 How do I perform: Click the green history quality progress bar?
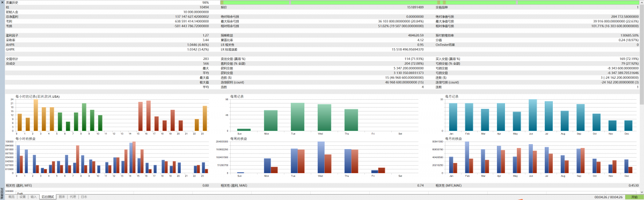(x=429, y=3)
